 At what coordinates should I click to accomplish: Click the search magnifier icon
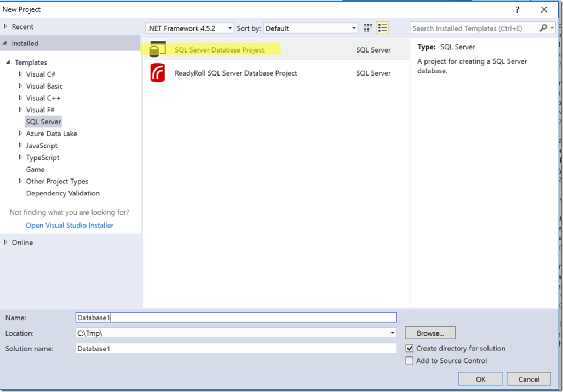click(x=543, y=28)
